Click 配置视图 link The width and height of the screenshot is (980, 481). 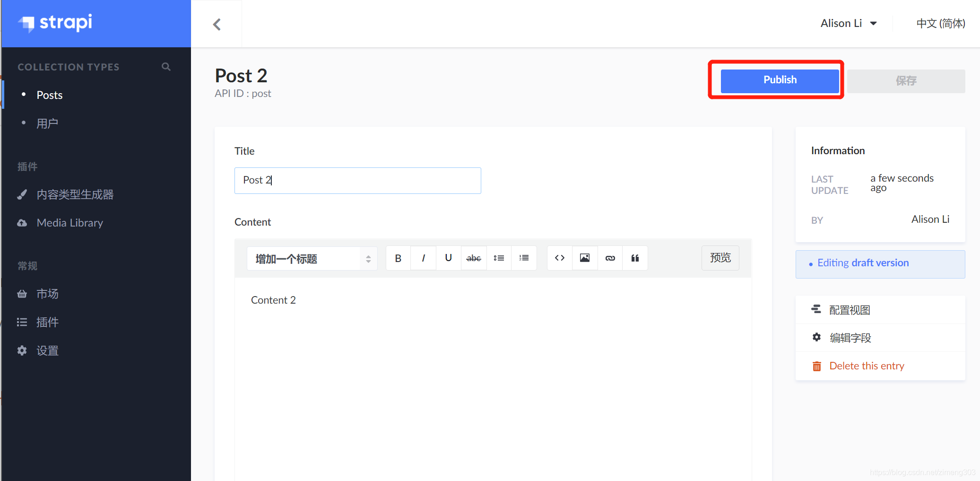[x=850, y=310]
